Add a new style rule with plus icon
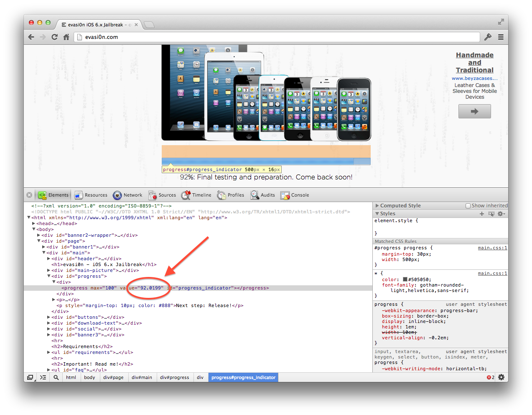 point(481,214)
